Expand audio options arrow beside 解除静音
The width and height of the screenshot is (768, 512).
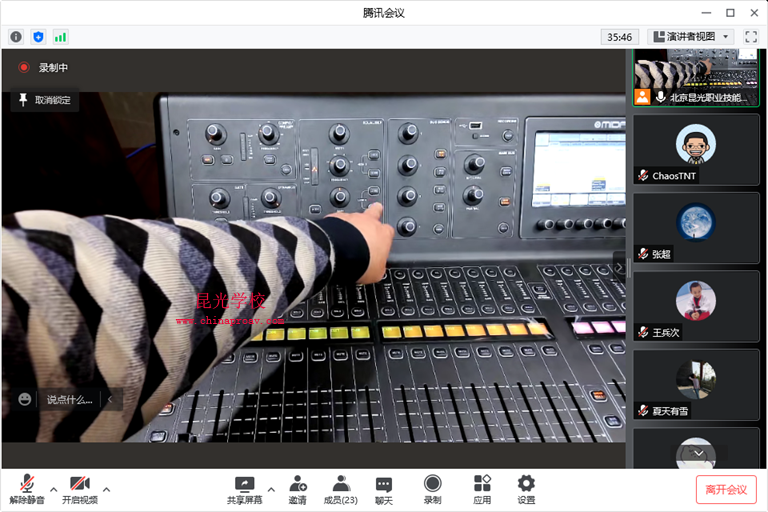click(54, 489)
